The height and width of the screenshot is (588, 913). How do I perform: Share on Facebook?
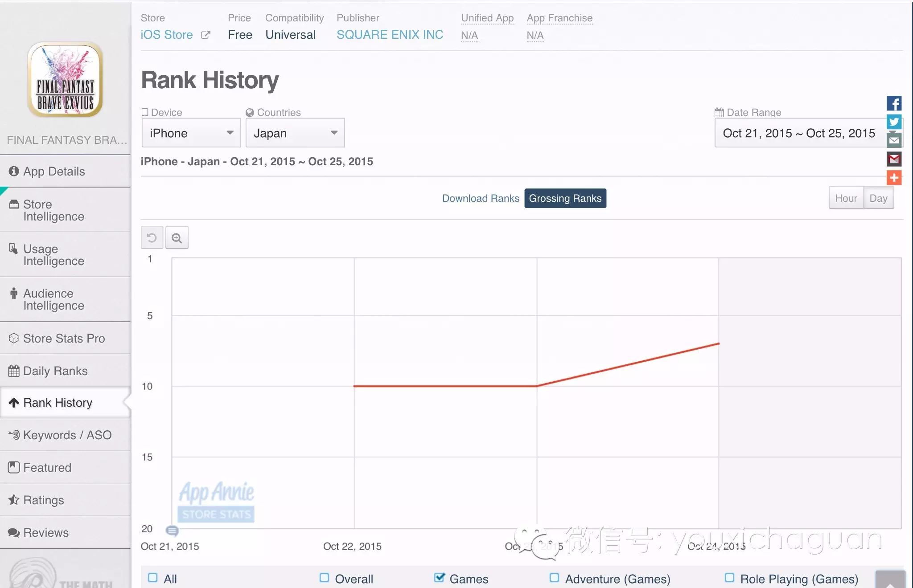click(x=894, y=103)
